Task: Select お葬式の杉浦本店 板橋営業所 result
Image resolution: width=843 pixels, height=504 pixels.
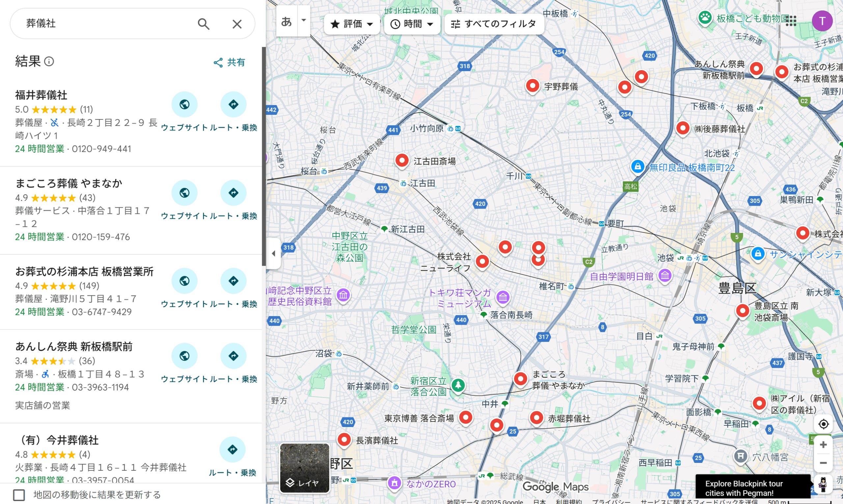Action: (x=84, y=272)
